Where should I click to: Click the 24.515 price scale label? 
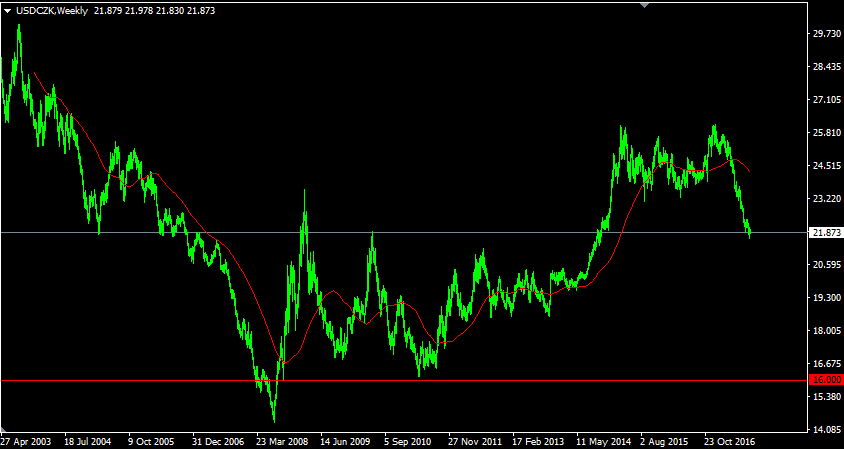pyautogui.click(x=826, y=165)
